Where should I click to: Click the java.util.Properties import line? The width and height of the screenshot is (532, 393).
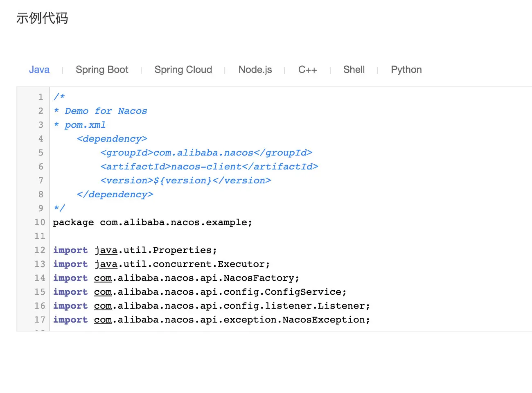(x=135, y=250)
